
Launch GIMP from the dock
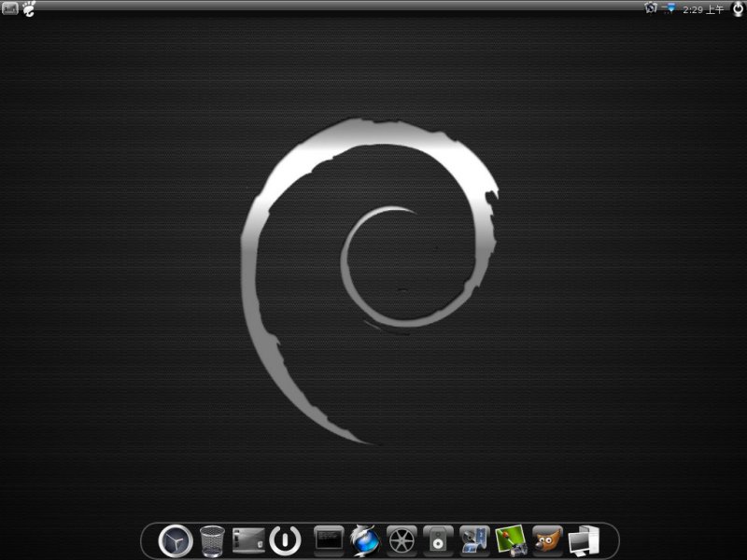(547, 541)
